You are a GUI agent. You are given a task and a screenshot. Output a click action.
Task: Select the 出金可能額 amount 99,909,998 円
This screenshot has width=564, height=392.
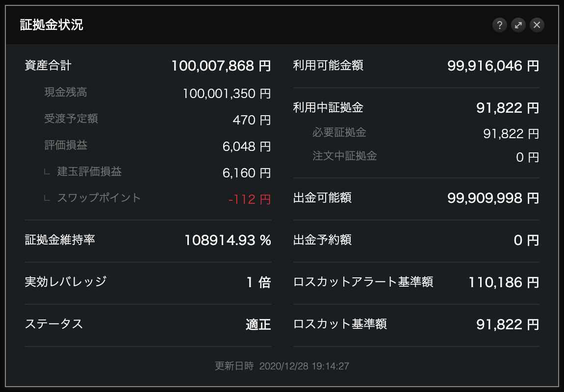pos(493,198)
